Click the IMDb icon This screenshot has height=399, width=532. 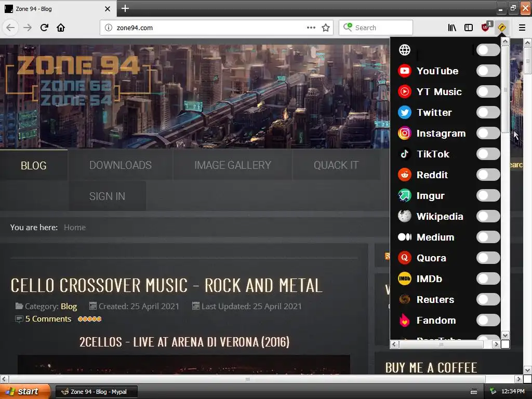(x=404, y=278)
